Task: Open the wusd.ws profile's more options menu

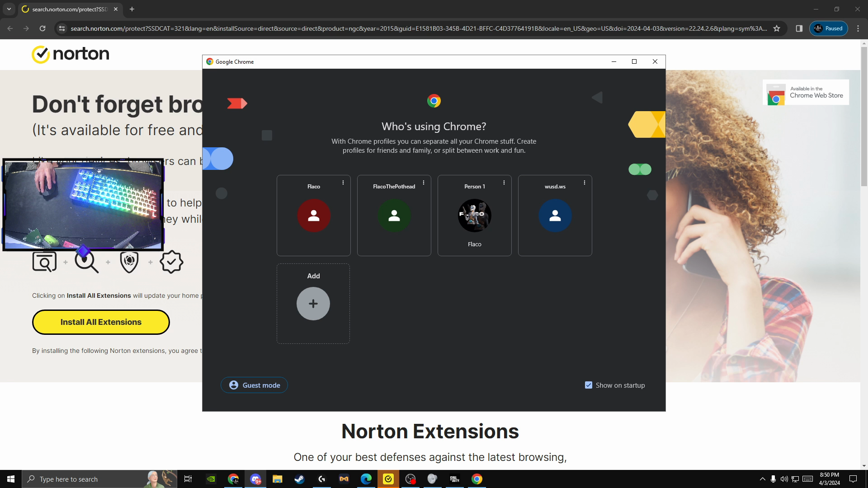Action: tap(585, 183)
